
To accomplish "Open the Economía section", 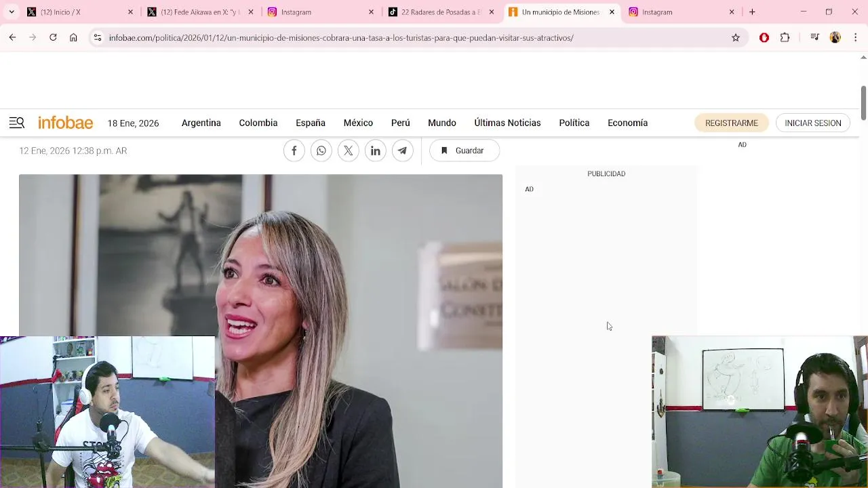I will pos(628,123).
